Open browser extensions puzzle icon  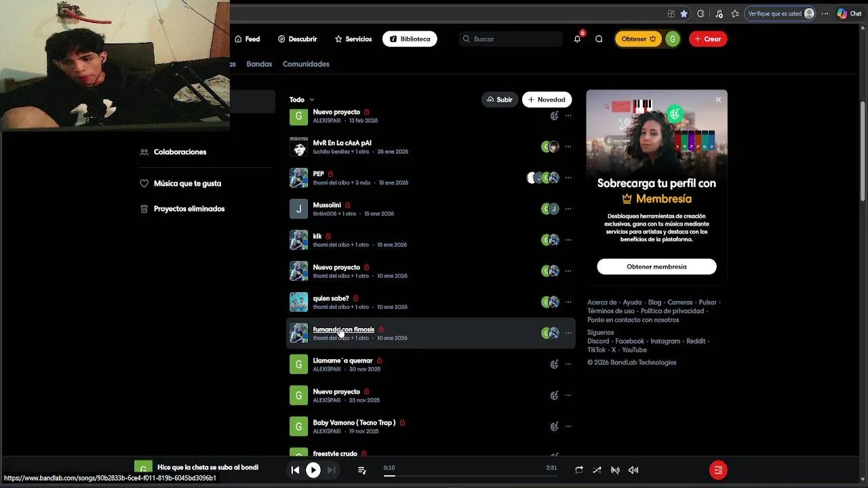[x=701, y=14]
